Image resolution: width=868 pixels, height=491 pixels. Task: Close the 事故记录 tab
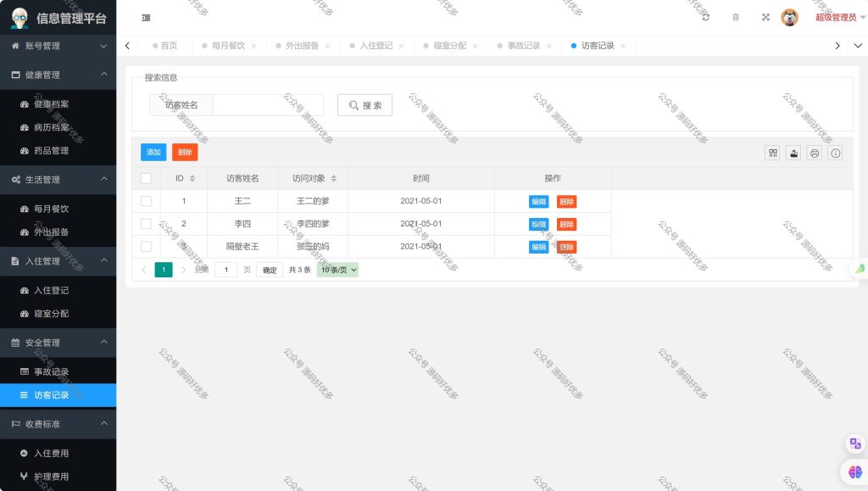[549, 46]
